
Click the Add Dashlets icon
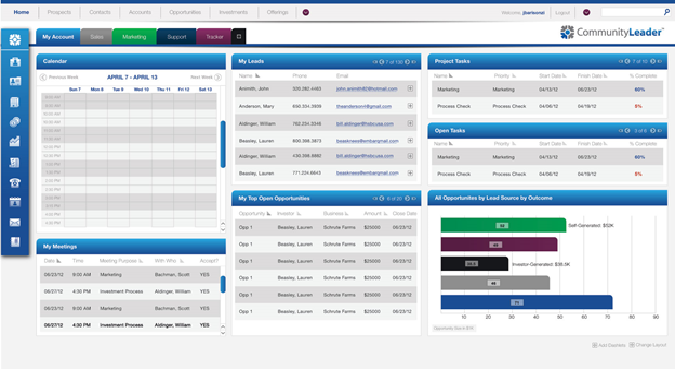595,345
